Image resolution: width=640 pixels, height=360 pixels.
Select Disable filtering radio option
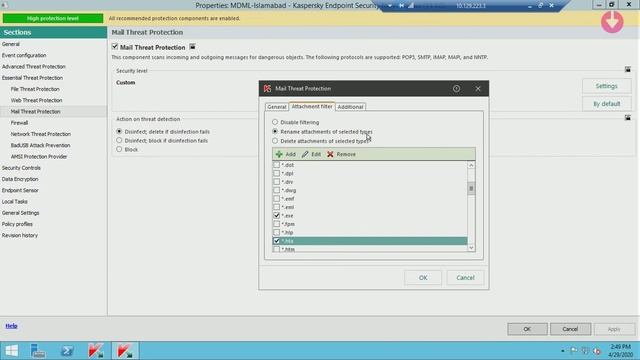pyautogui.click(x=275, y=122)
